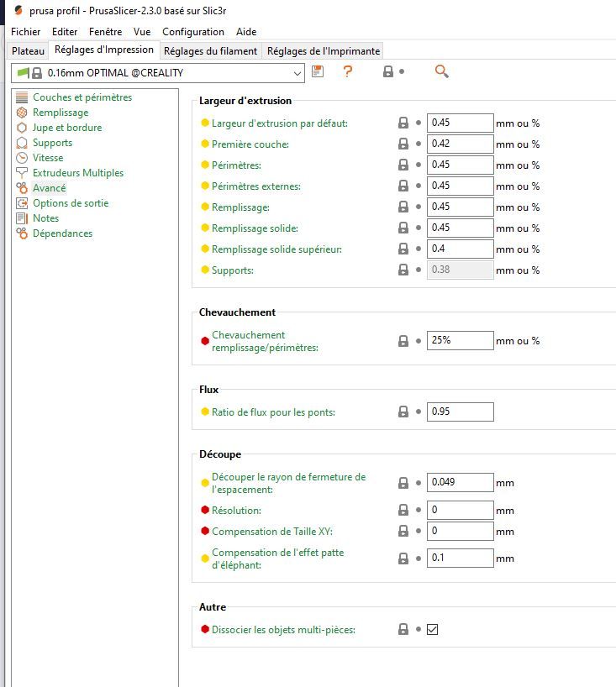Open the Supports settings page
This screenshot has width=616, height=687.
coord(53,143)
